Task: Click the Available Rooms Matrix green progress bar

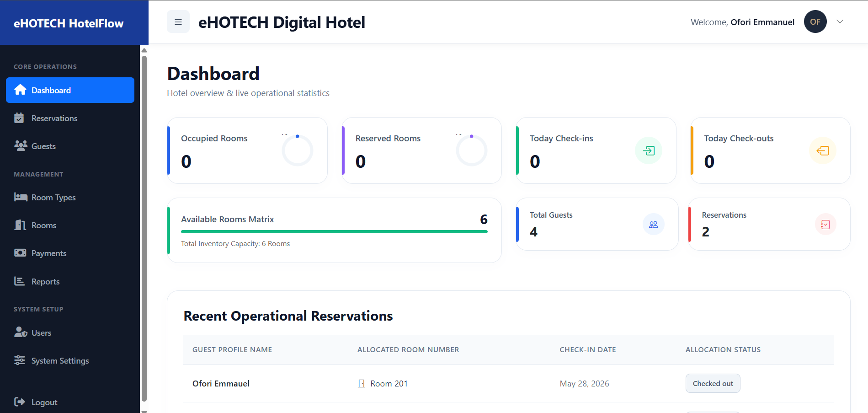Action: point(334,231)
